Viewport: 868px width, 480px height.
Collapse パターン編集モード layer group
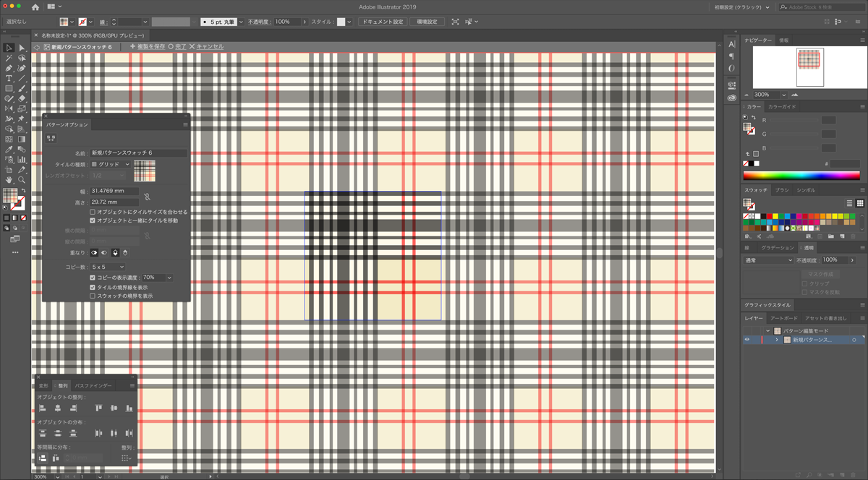pyautogui.click(x=767, y=330)
